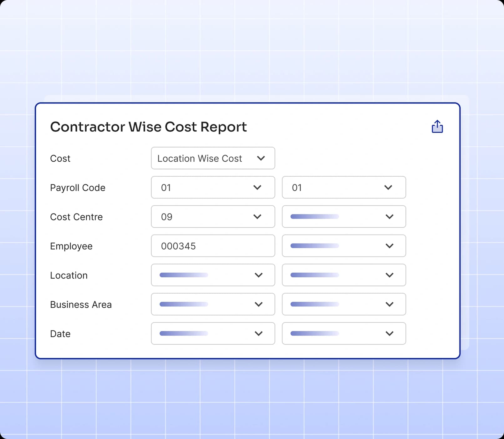Open the second Location dropdown
Viewport: 504px width, 439px height.
tap(344, 275)
